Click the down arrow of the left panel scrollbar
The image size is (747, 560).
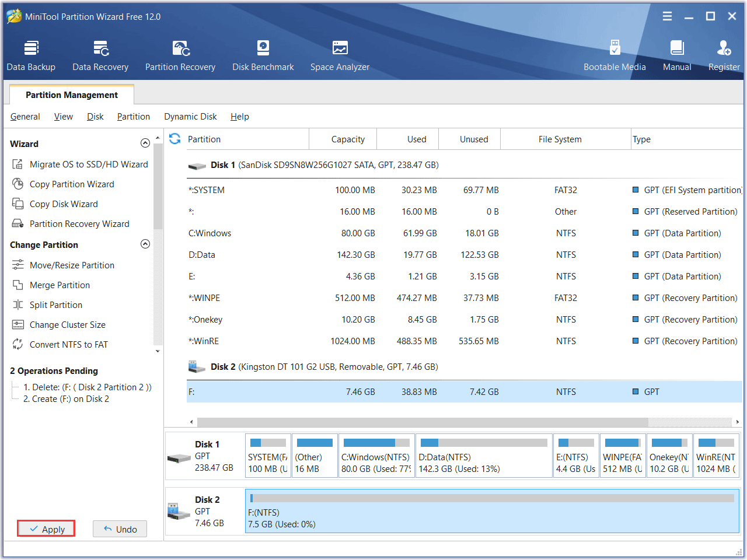pos(158,351)
